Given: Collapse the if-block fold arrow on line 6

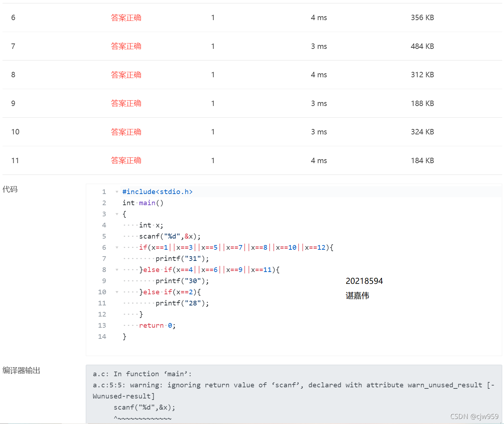Looking at the screenshot, I should tap(117, 248).
